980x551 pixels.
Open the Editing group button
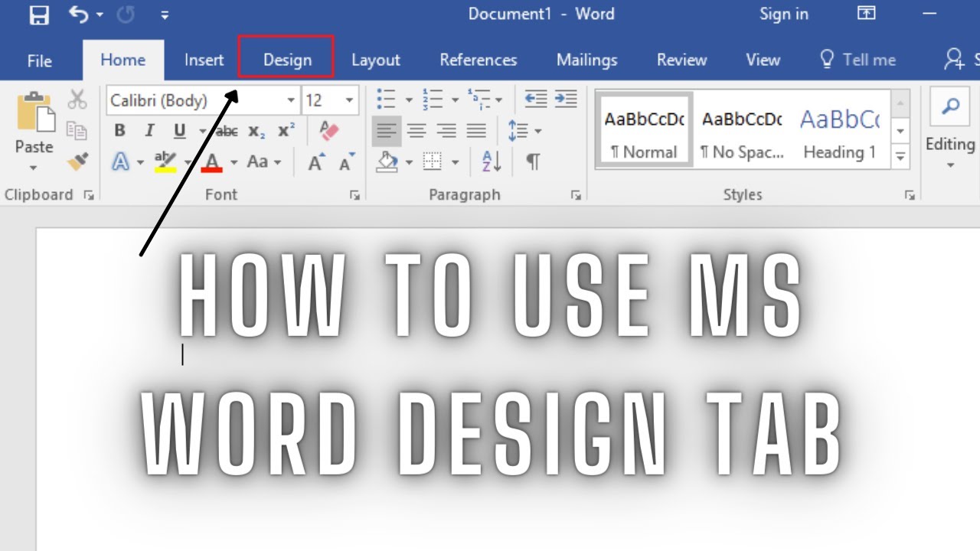click(950, 130)
